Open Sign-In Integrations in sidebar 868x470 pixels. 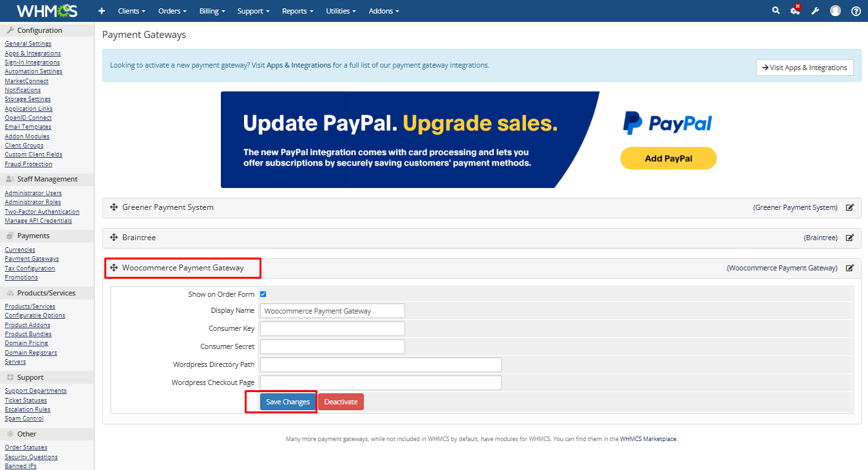pyautogui.click(x=32, y=62)
